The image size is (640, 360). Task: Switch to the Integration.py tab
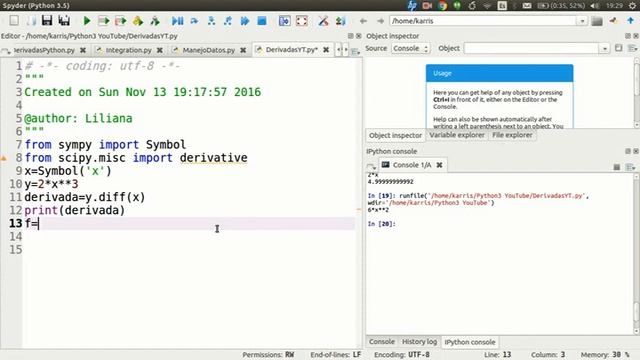(x=128, y=50)
